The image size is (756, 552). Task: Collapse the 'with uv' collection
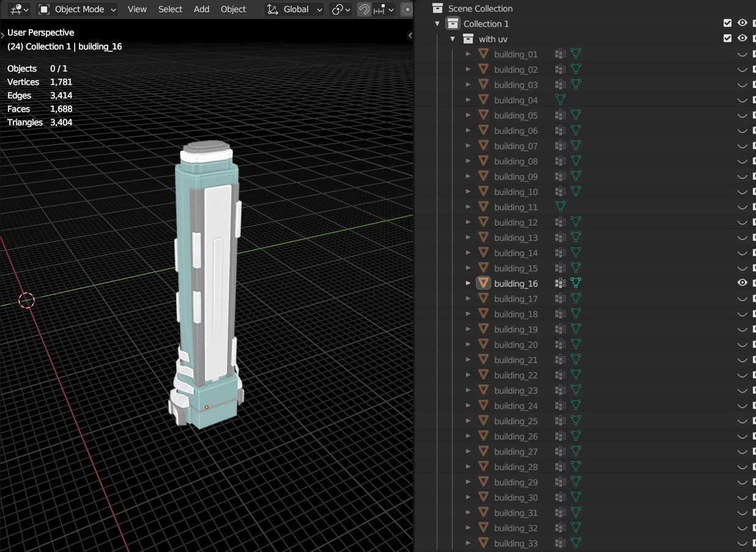coord(453,39)
